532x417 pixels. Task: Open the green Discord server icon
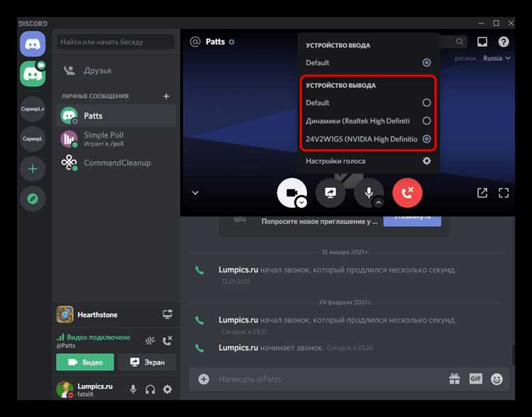tap(33, 74)
